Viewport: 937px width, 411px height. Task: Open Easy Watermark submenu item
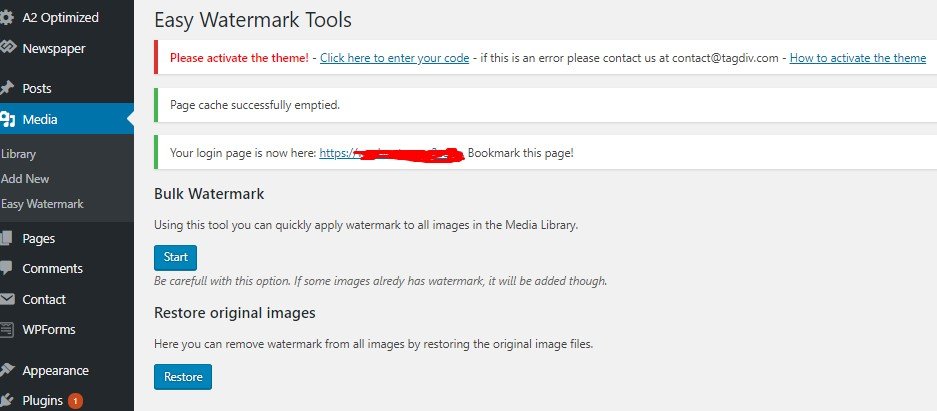coord(42,204)
